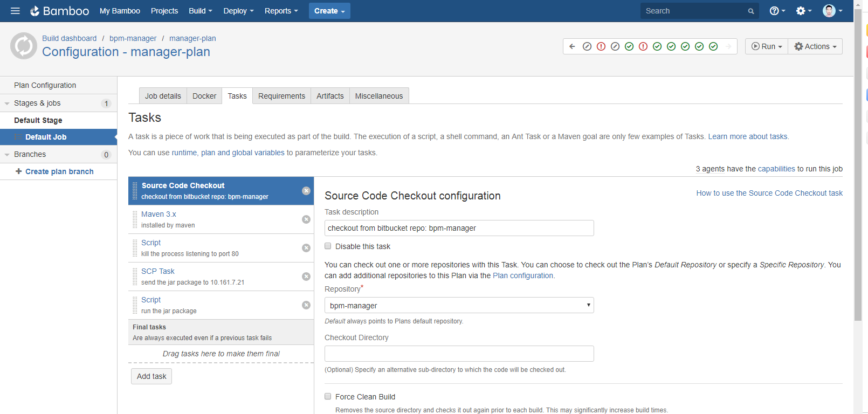This screenshot has width=868, height=414.
Task: Open the last green successful build icon
Action: (713, 46)
